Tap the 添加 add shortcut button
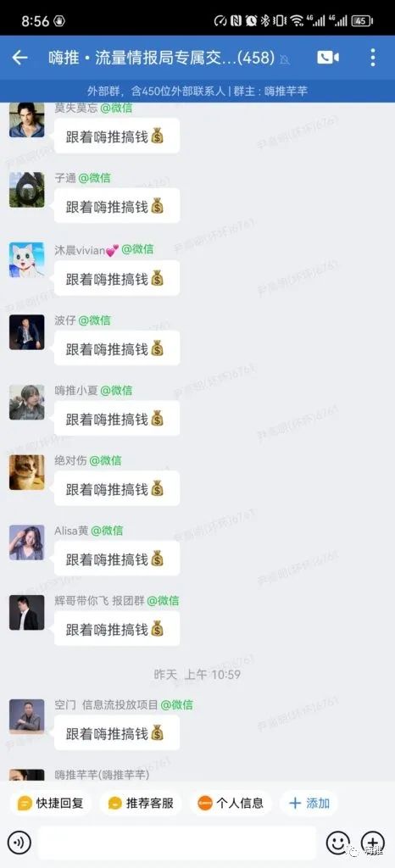 pyautogui.click(x=309, y=804)
